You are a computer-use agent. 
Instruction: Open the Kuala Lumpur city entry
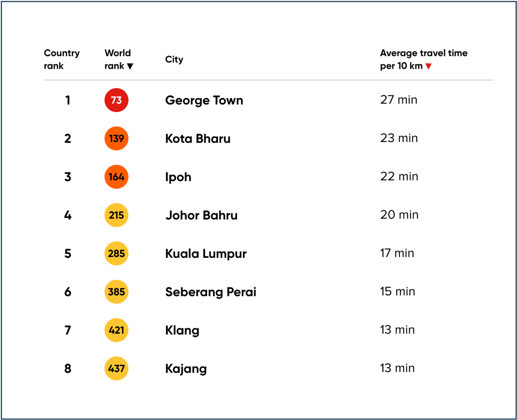(206, 254)
